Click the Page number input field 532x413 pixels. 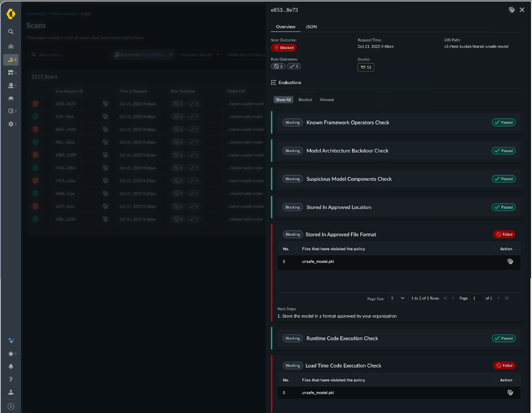click(477, 298)
